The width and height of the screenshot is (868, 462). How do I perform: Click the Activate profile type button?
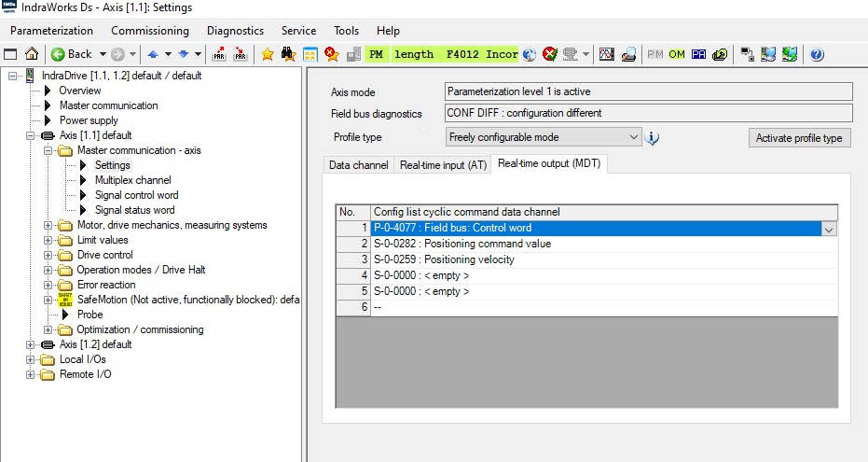pos(798,138)
